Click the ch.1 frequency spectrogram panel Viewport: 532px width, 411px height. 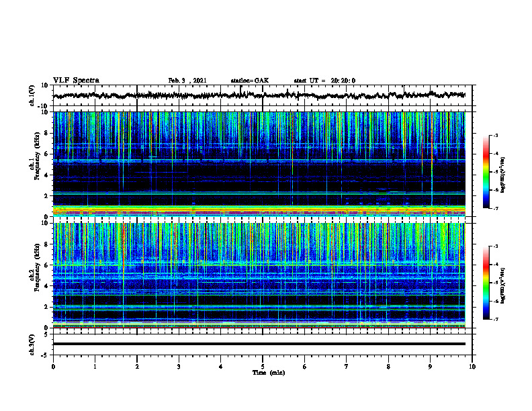pos(259,164)
